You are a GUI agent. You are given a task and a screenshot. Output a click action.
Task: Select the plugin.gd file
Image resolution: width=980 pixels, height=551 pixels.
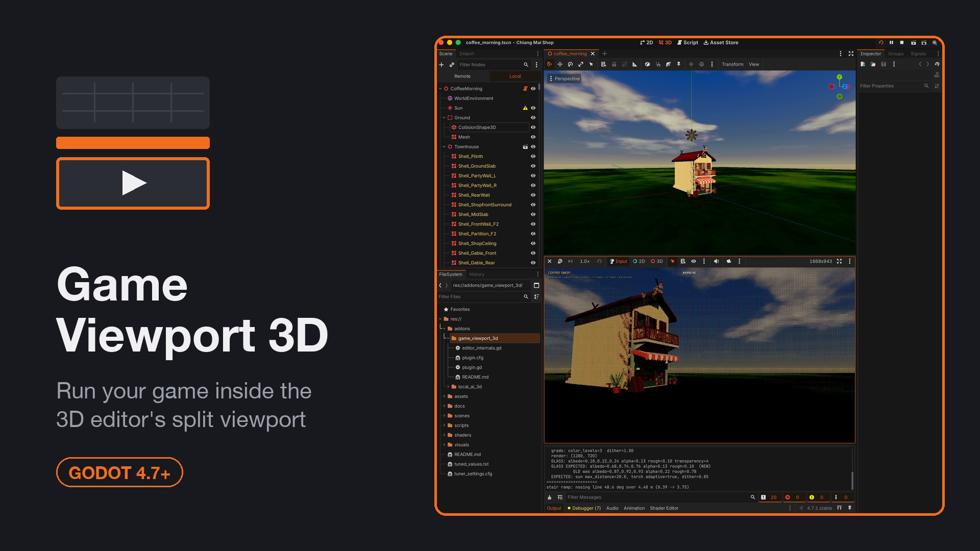[472, 368]
